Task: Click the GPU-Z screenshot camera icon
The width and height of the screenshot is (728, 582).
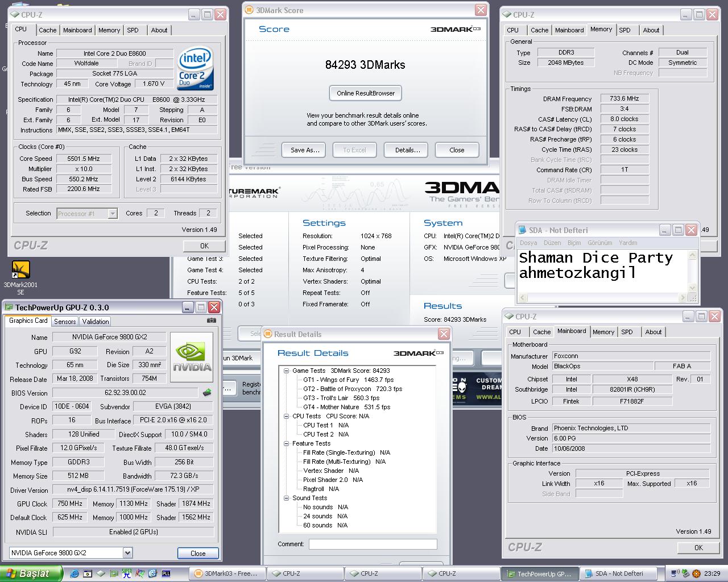Action: tap(211, 321)
